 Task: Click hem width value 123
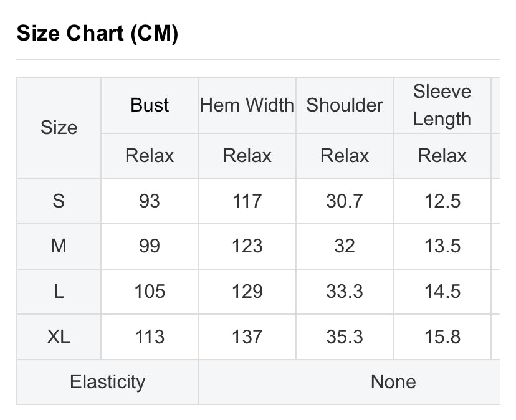(x=247, y=246)
